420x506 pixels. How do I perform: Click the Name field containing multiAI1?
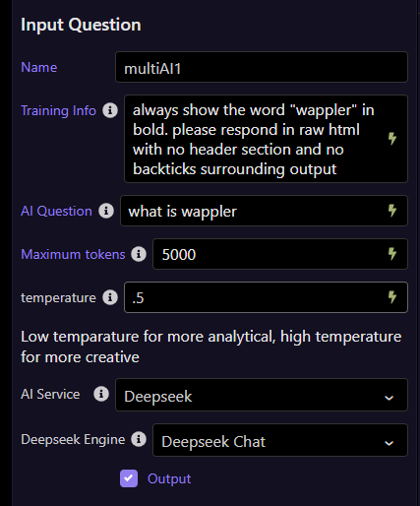click(262, 67)
